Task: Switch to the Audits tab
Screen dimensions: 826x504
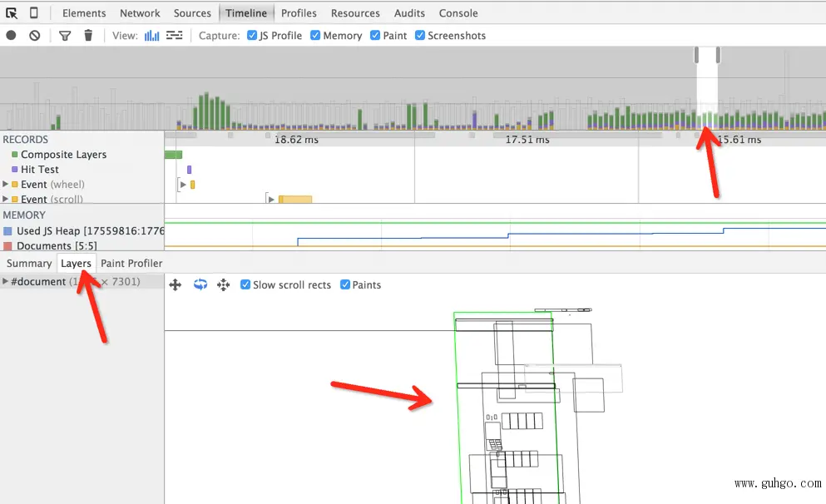Action: (409, 12)
